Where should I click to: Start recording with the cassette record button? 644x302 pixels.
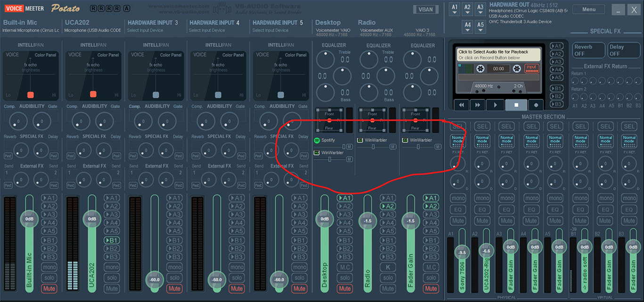click(x=536, y=105)
